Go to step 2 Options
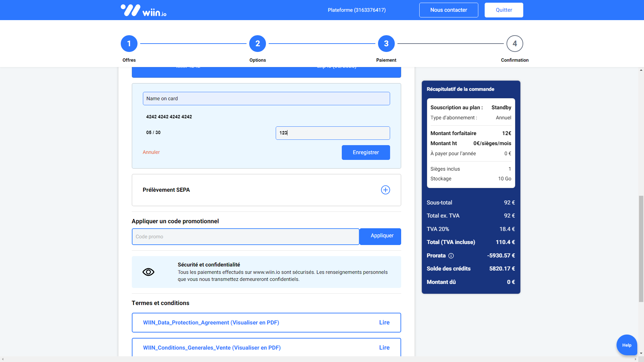644x362 pixels. (258, 44)
